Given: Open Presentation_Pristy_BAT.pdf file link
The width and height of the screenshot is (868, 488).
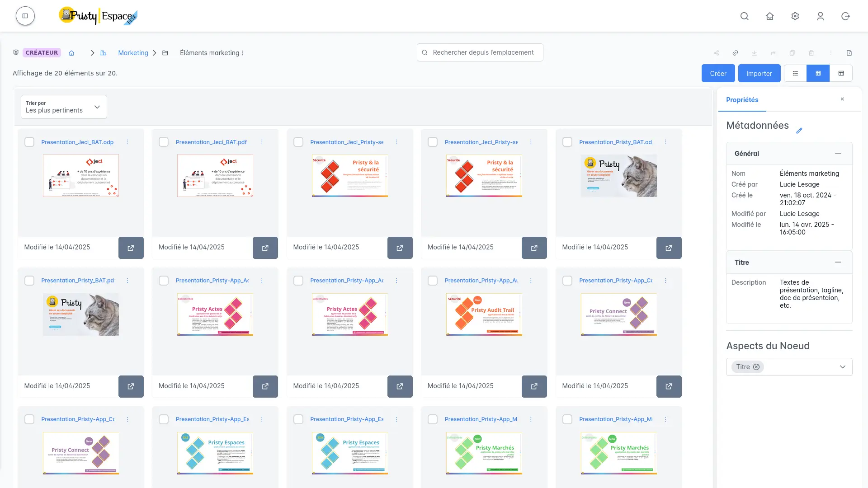Looking at the screenshot, I should [77, 281].
